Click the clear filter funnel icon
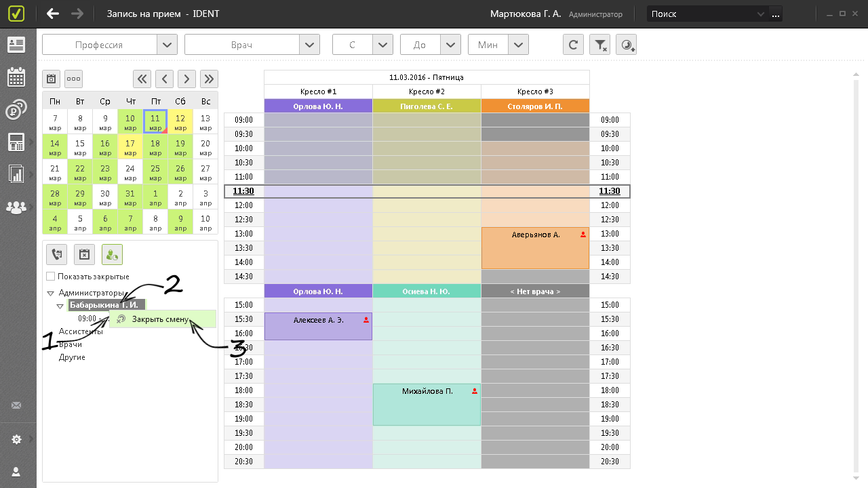Image resolution: width=868 pixels, height=488 pixels. point(599,45)
